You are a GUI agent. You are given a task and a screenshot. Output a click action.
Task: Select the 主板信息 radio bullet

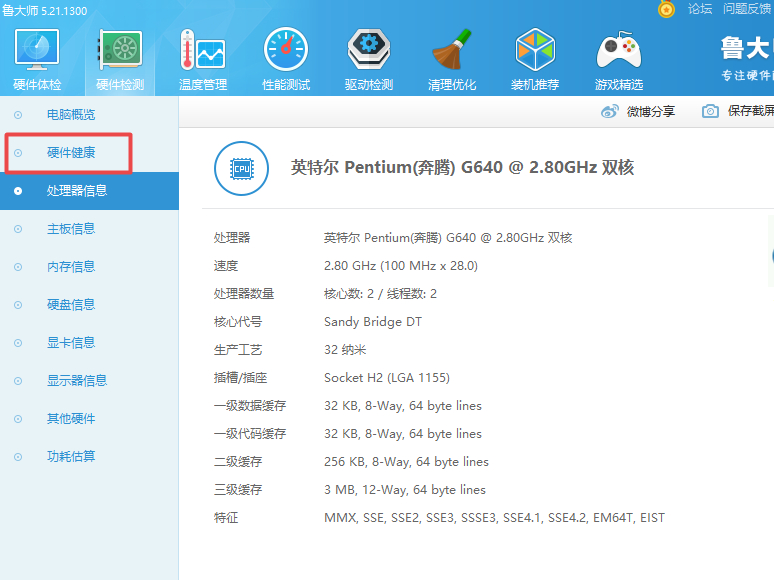(18, 229)
